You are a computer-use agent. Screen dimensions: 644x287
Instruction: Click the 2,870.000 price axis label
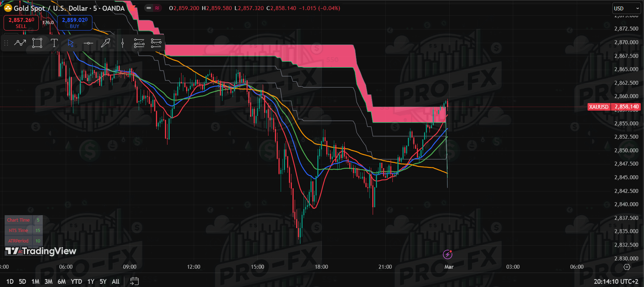(626, 42)
